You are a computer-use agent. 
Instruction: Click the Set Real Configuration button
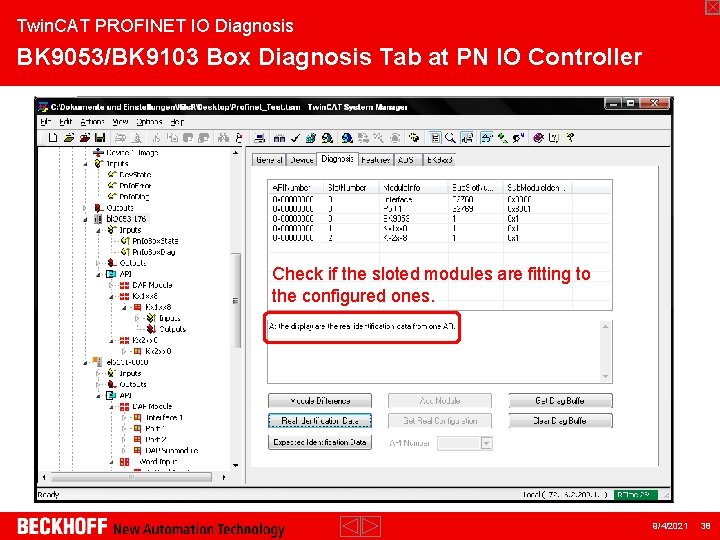[440, 421]
